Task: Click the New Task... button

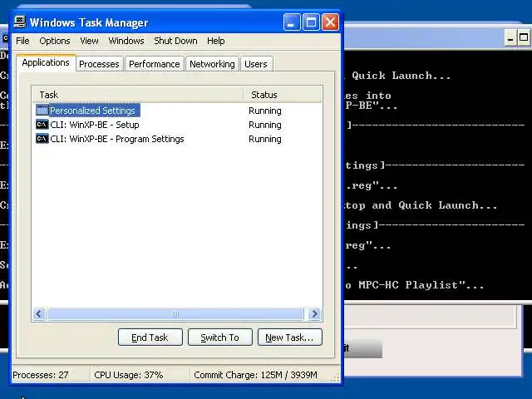Action: (x=290, y=337)
